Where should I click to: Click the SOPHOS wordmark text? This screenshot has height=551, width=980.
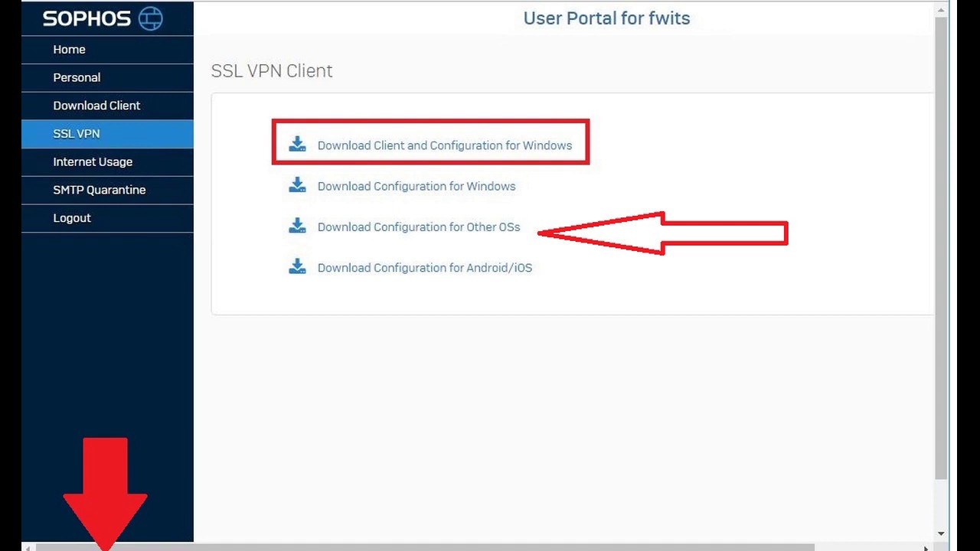(87, 19)
